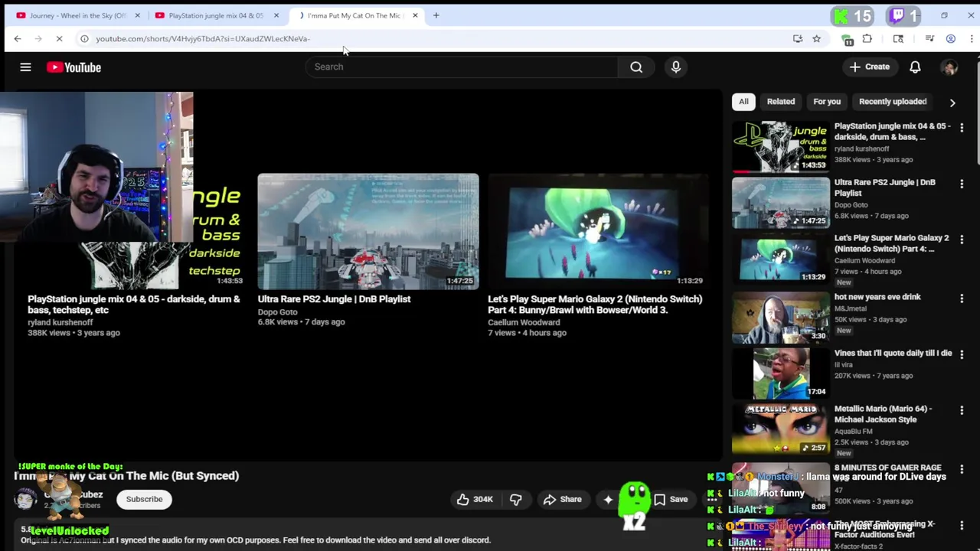This screenshot has width=980, height=551.
Task: Select the For you filter chip
Action: coord(827,101)
